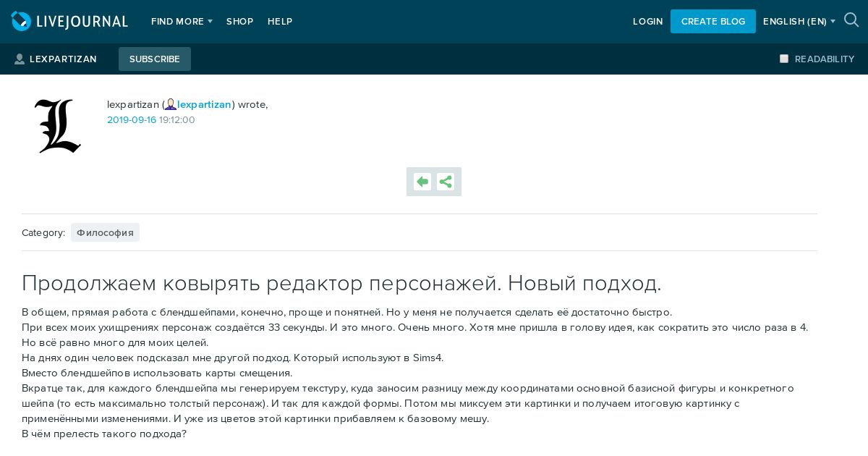The height and width of the screenshot is (456, 868).
Task: Open the 2019-09-16 date link
Action: click(132, 120)
